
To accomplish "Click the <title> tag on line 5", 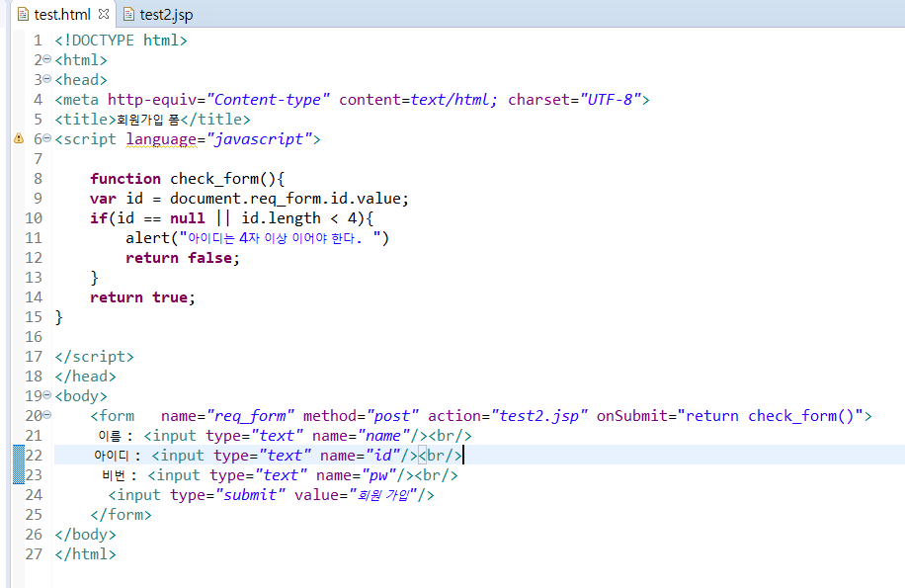I will (85, 120).
